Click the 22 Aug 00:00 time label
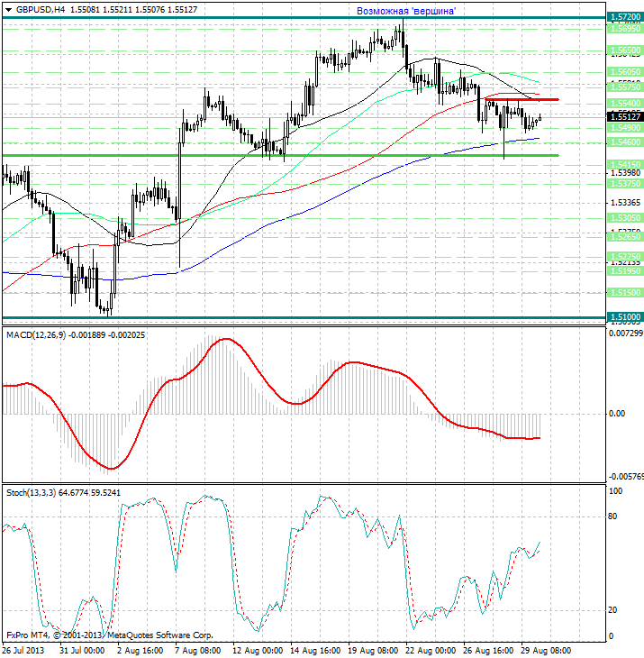This screenshot has height=658, width=644. (431, 651)
